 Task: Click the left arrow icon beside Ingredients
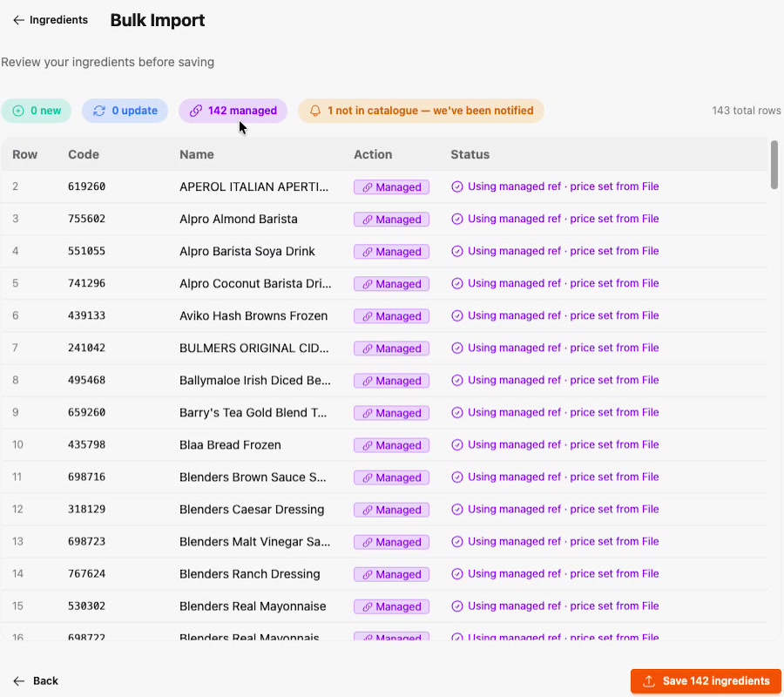[18, 20]
